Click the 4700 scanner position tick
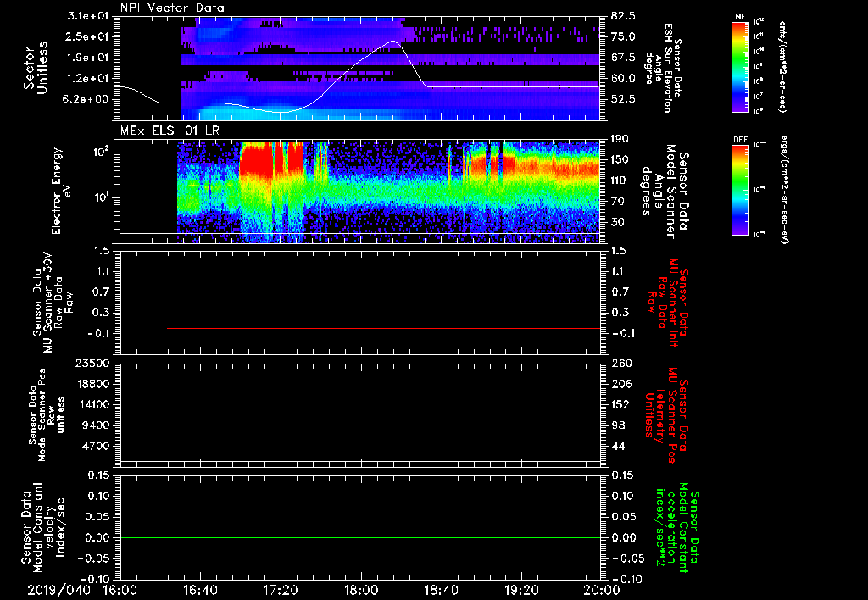The image size is (868, 600). click(x=96, y=446)
